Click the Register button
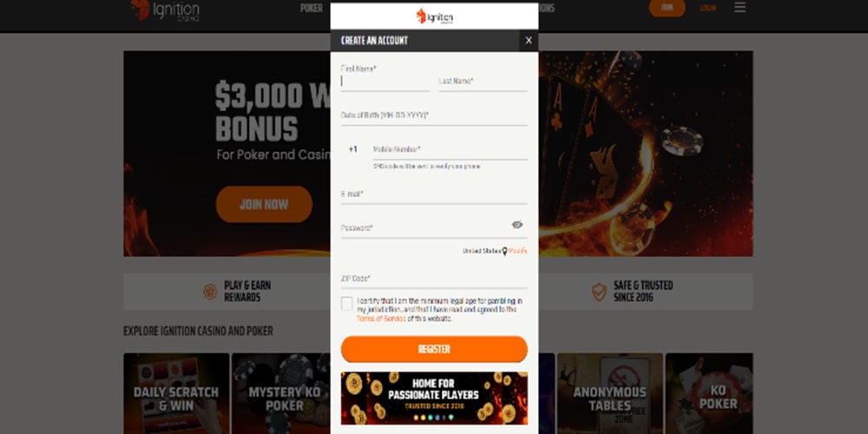 [434, 349]
